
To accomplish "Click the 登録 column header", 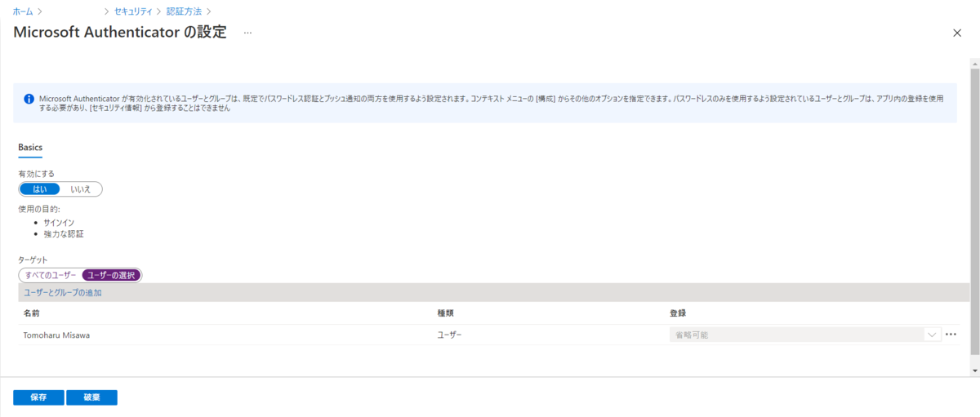I will 678,313.
